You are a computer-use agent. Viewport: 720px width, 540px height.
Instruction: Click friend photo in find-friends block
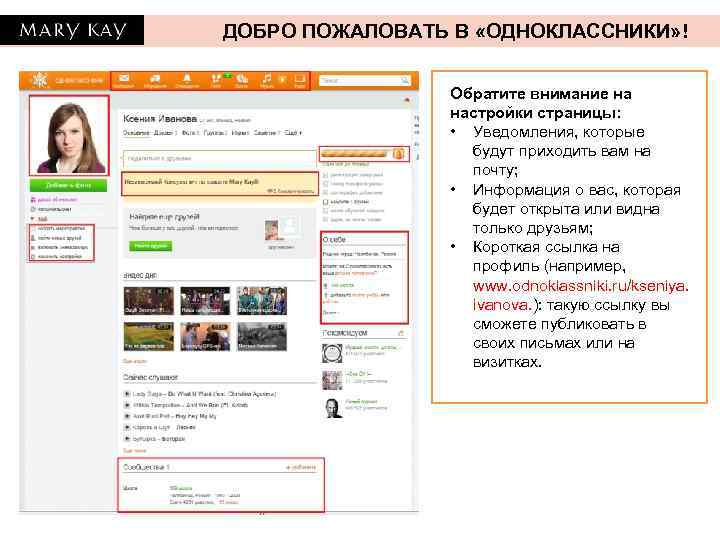pyautogui.click(x=272, y=231)
